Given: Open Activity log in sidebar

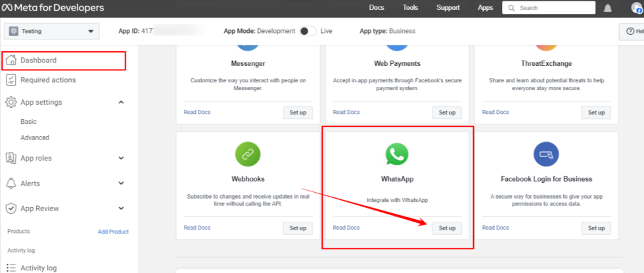Looking at the screenshot, I should [39, 268].
